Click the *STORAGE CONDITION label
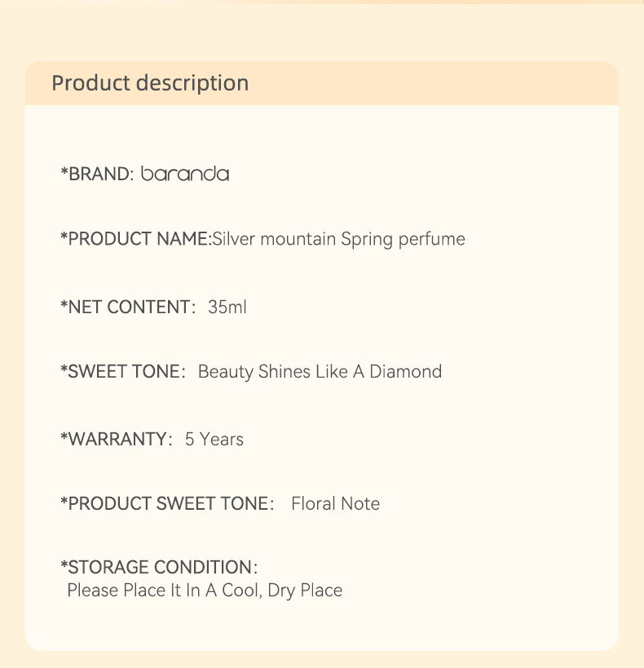Image resolution: width=644 pixels, height=668 pixels. coord(157,567)
